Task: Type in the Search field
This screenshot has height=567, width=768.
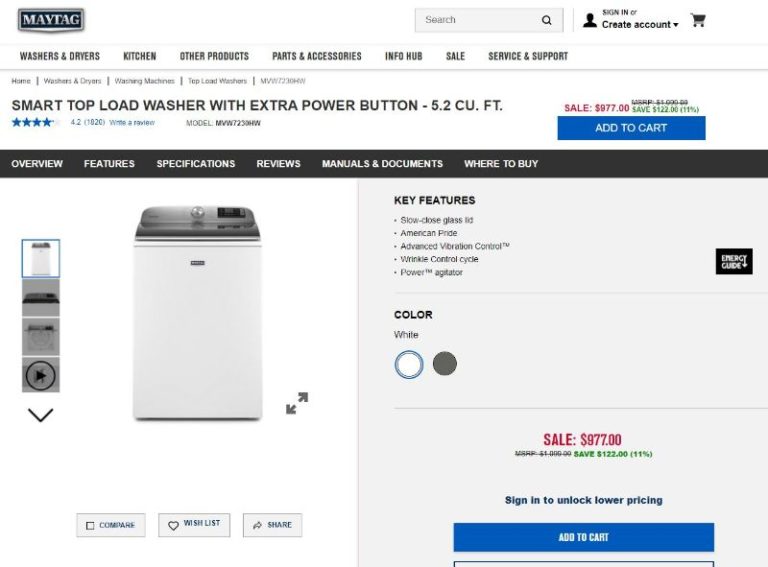Action: click(475, 20)
